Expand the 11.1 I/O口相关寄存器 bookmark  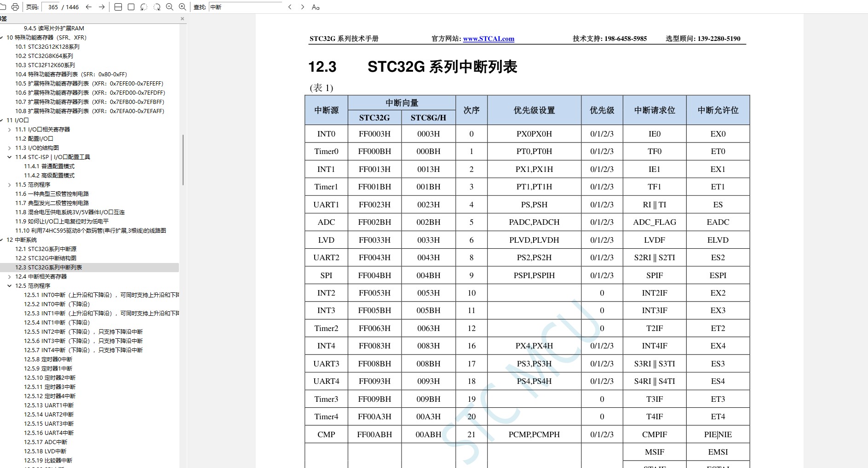(x=9, y=130)
